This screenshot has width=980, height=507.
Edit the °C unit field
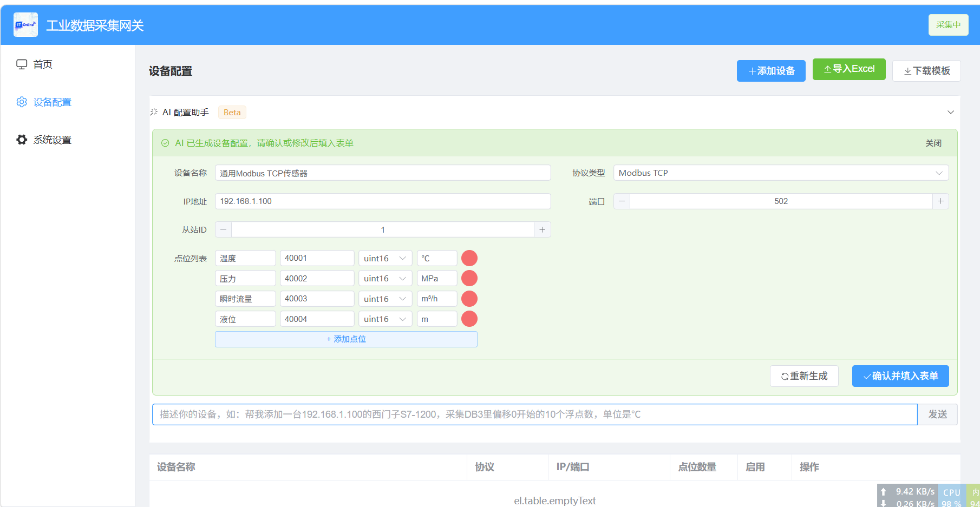pyautogui.click(x=437, y=258)
